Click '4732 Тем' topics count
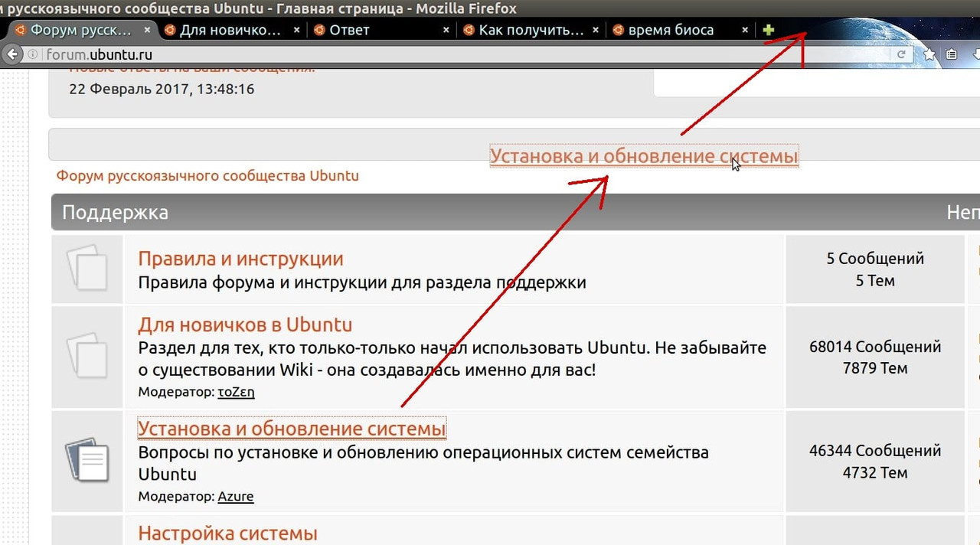 875,472
